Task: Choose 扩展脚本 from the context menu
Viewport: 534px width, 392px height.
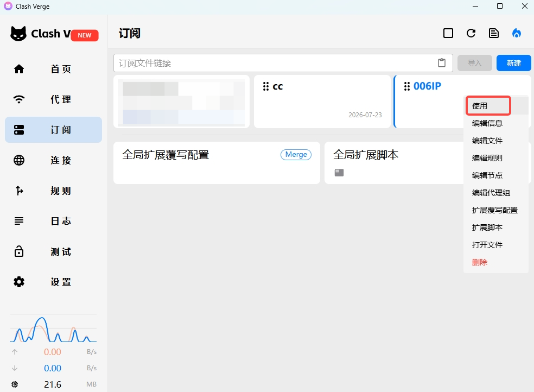Action: [496, 227]
